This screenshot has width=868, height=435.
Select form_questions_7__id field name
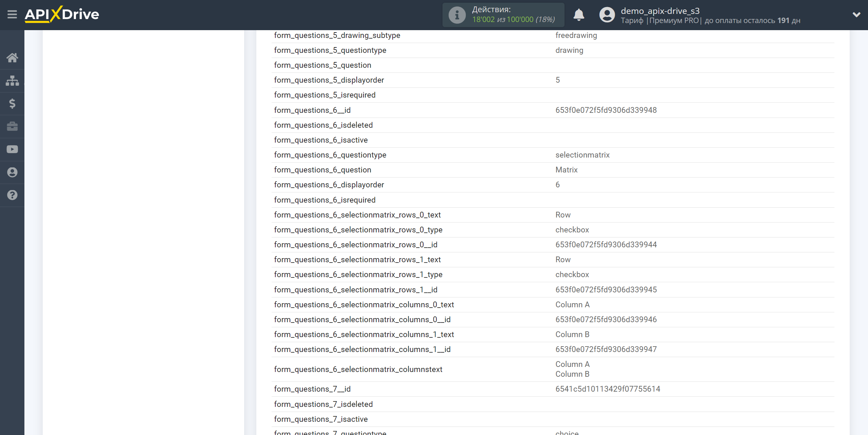(312, 389)
